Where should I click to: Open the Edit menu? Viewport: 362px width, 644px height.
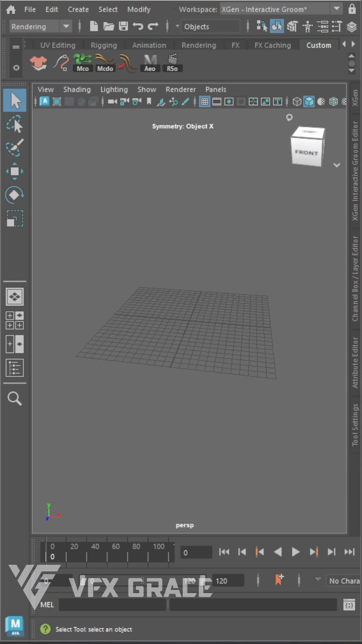[52, 9]
